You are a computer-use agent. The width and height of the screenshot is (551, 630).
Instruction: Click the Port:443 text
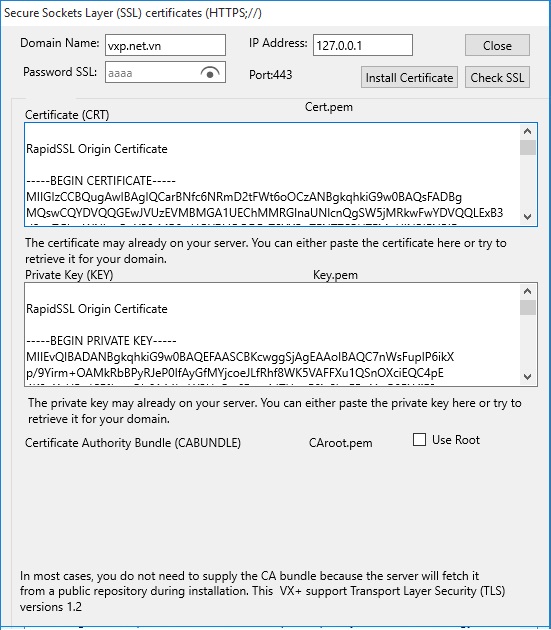click(x=270, y=75)
